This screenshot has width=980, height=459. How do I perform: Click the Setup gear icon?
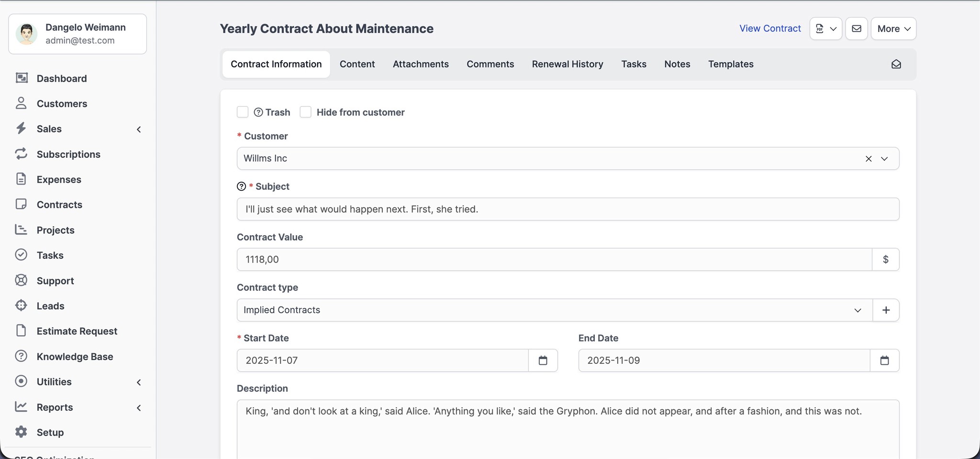[x=21, y=432]
